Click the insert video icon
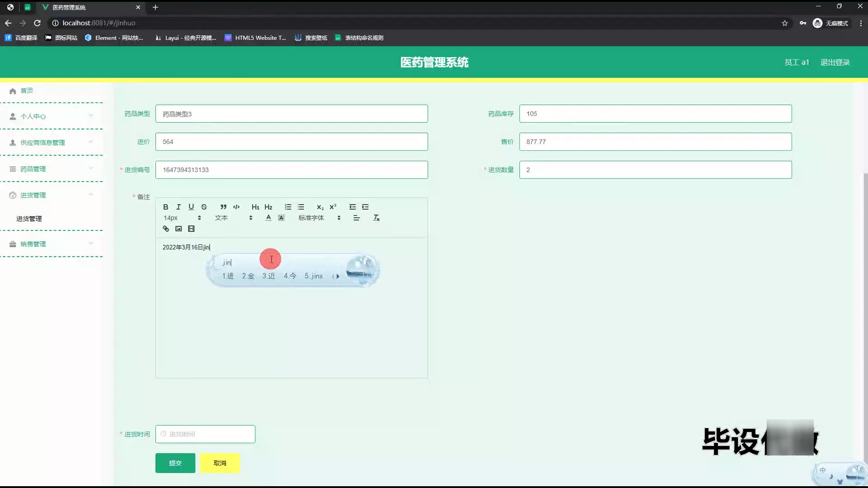 pyautogui.click(x=191, y=229)
